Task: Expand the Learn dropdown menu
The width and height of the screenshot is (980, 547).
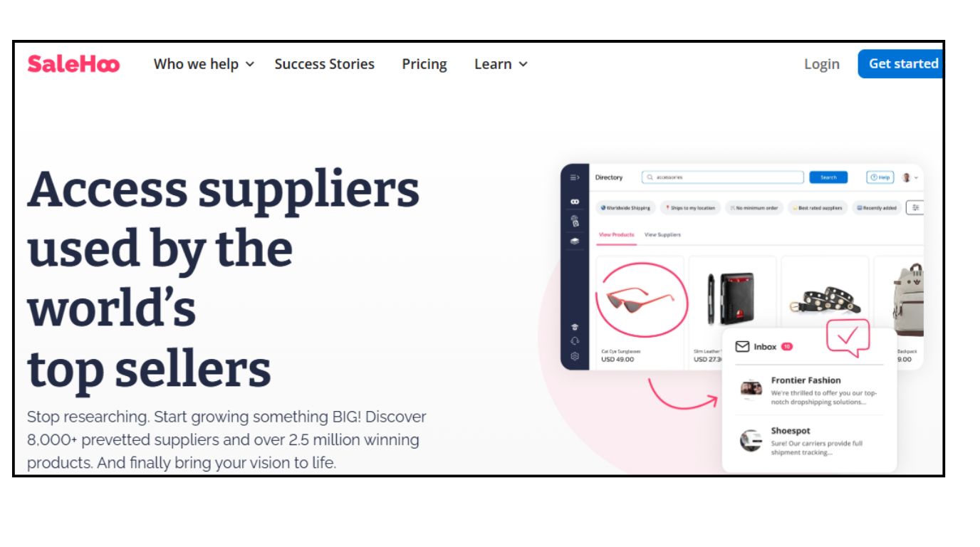Action: coord(501,64)
